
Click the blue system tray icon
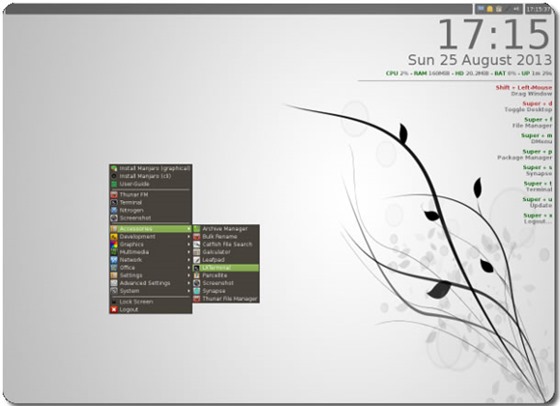pyautogui.click(x=481, y=9)
